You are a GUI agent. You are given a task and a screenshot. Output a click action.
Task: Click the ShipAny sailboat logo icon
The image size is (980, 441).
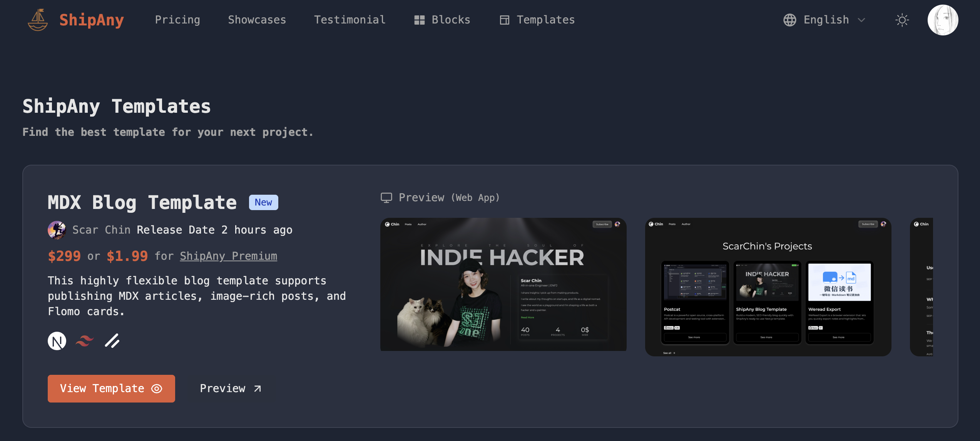click(38, 20)
